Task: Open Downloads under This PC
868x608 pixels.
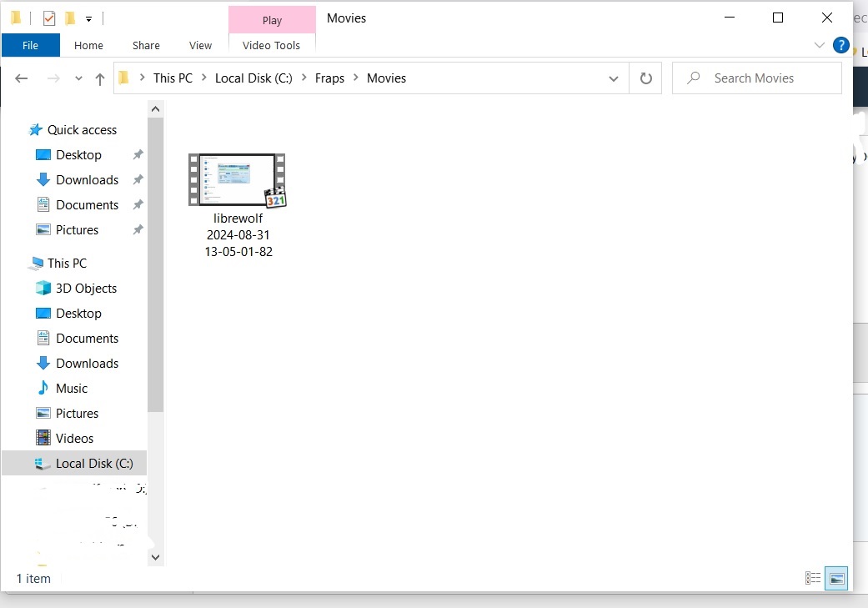Action: 87,364
